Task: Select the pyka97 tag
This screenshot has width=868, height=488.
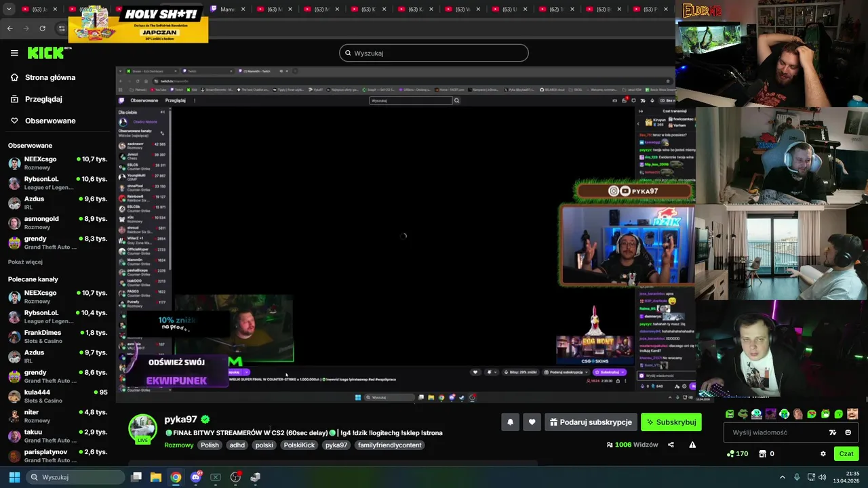Action: pyautogui.click(x=336, y=445)
